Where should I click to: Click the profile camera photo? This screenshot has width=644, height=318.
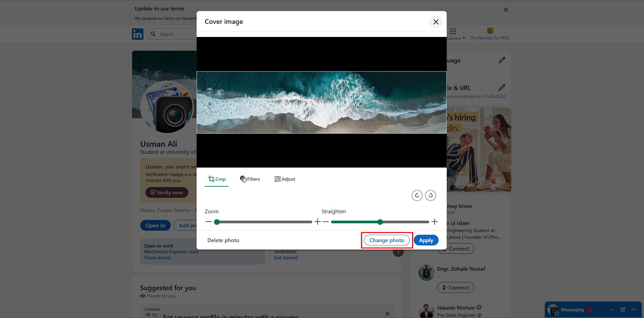pyautogui.click(x=167, y=107)
